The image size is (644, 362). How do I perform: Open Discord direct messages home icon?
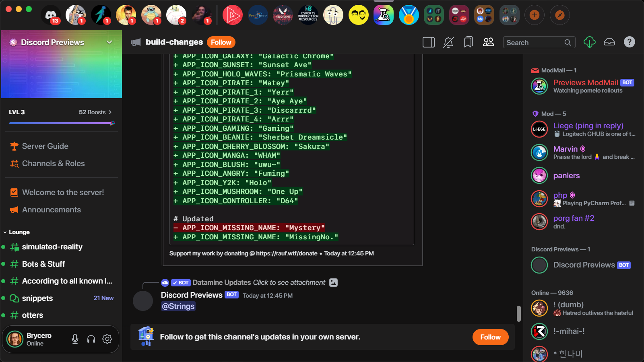pos(51,15)
